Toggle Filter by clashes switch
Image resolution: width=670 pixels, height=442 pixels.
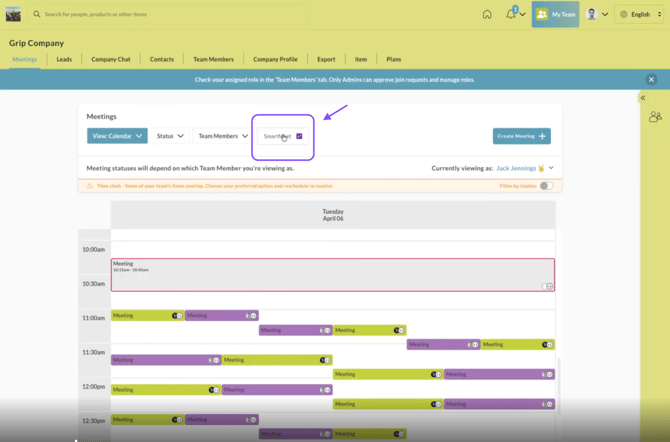click(546, 186)
